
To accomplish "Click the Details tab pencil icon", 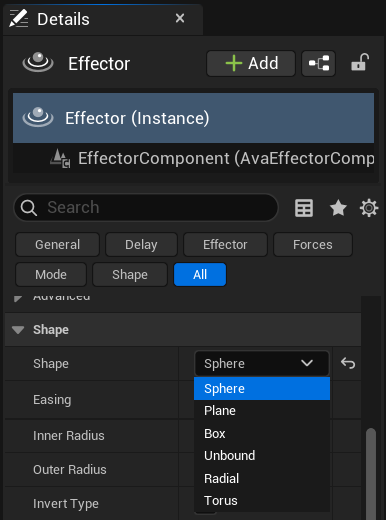I will (x=18, y=19).
